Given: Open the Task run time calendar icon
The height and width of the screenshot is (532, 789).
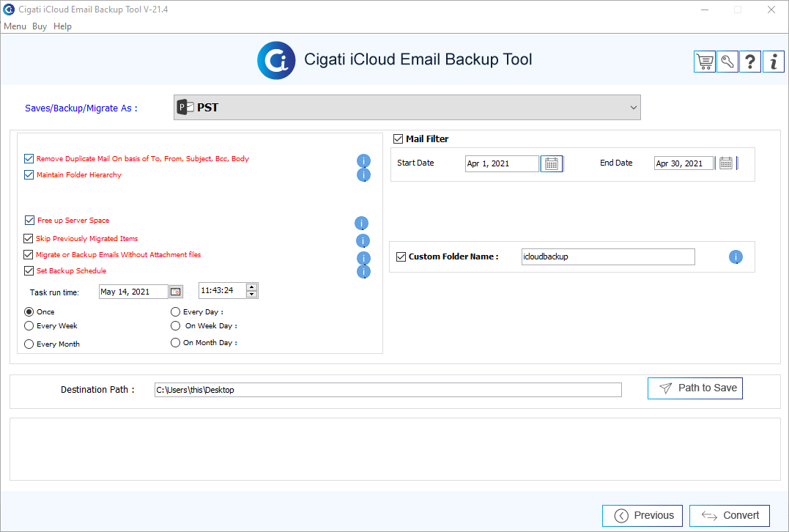Looking at the screenshot, I should point(176,292).
